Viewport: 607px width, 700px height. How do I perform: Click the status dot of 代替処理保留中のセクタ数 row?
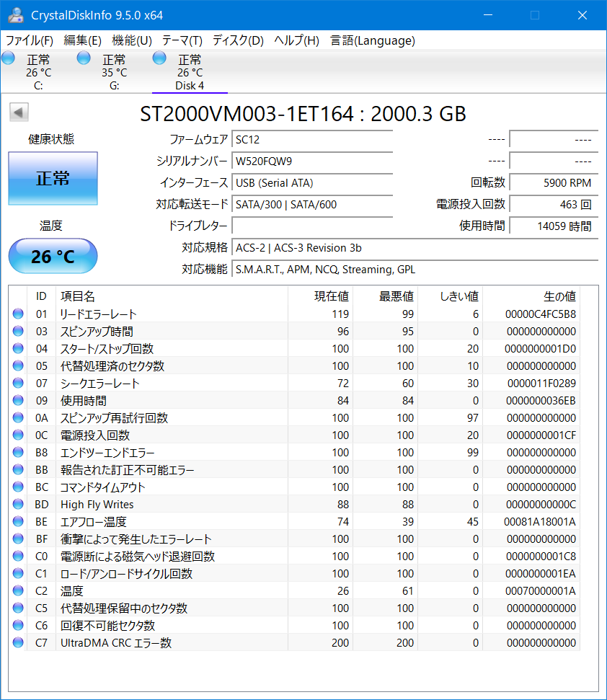pos(18,608)
